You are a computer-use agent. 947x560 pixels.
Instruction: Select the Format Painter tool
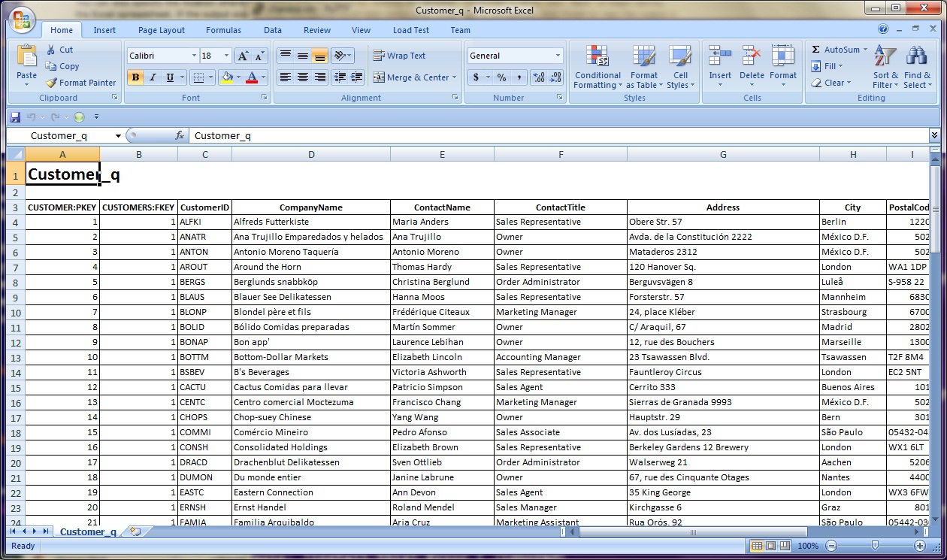pyautogui.click(x=81, y=83)
